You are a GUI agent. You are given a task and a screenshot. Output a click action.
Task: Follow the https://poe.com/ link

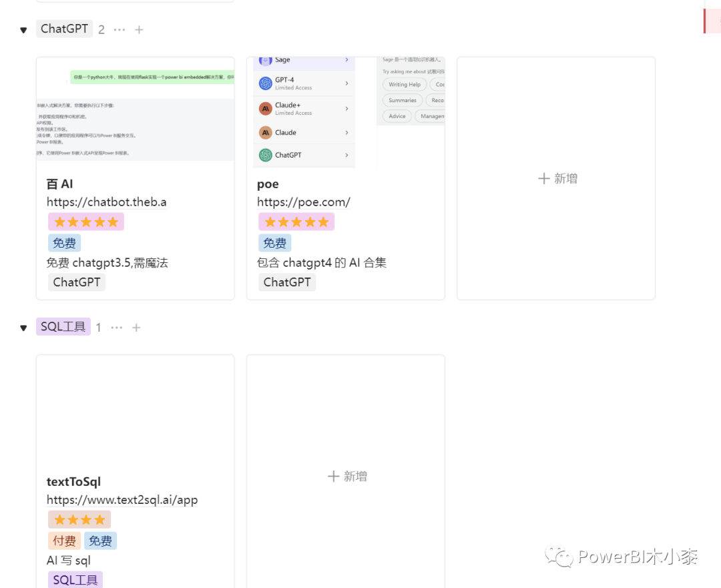point(304,202)
